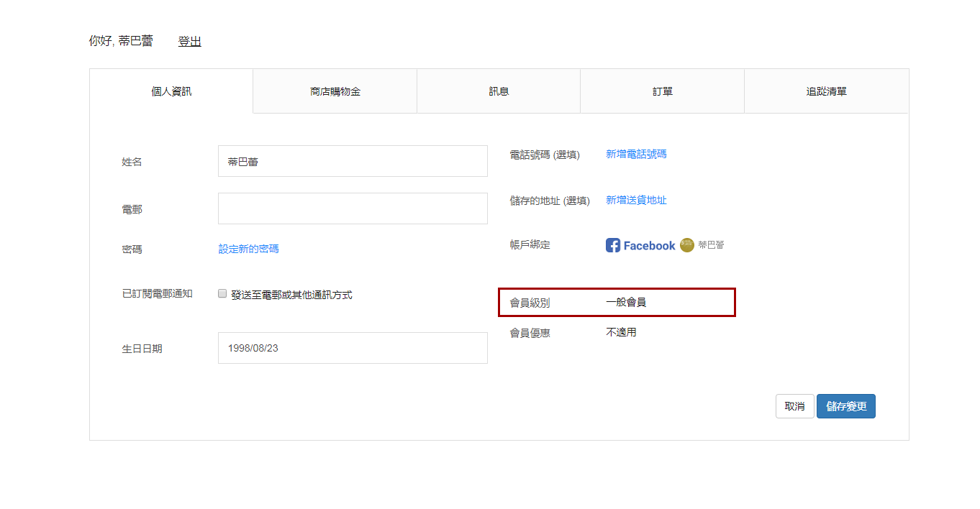Screen dimensions: 980x509
Task: Select the 訂單 tab
Action: point(662,91)
